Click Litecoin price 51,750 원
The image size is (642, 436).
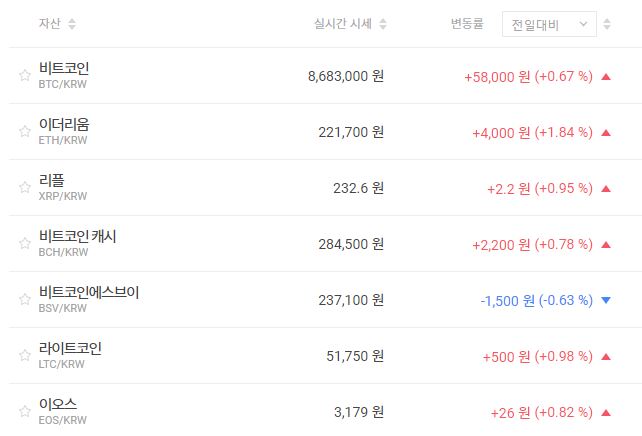(x=351, y=356)
